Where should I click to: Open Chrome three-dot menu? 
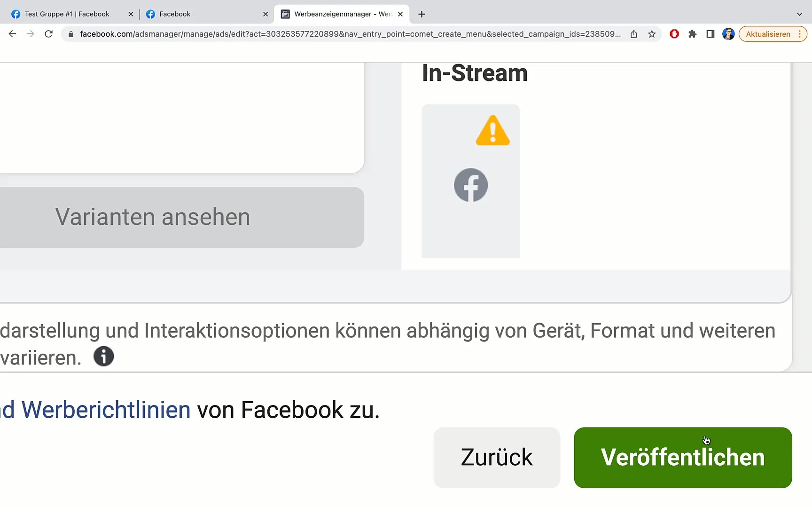pos(800,34)
